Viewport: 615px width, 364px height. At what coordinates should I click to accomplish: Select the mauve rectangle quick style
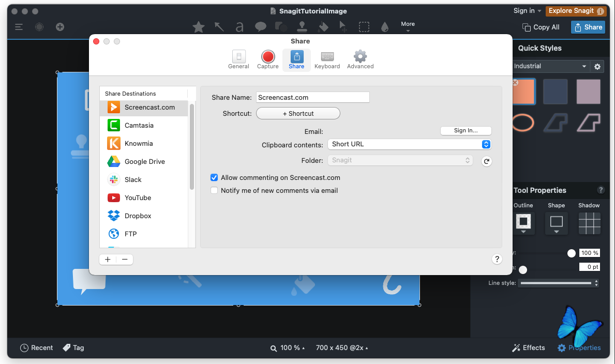pos(588,92)
